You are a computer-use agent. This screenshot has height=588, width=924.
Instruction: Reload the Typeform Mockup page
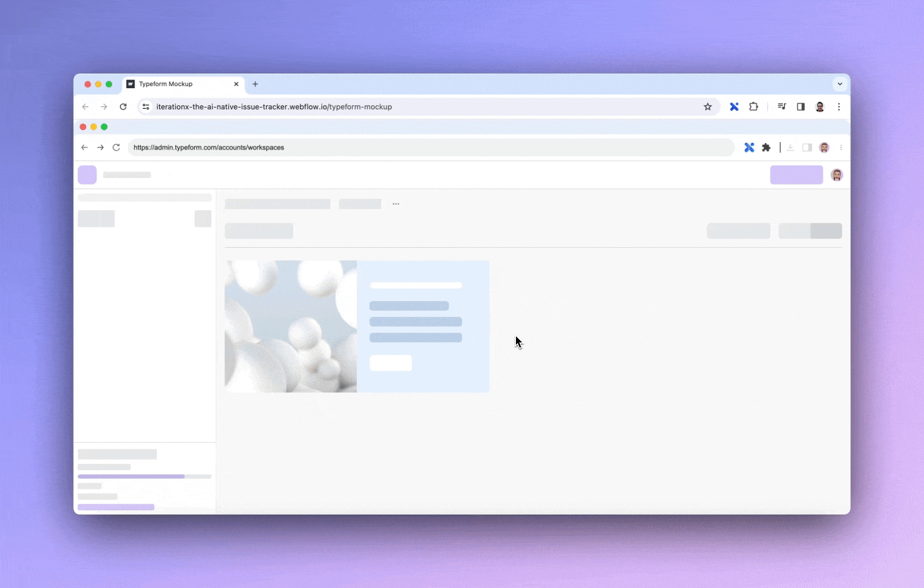click(123, 107)
